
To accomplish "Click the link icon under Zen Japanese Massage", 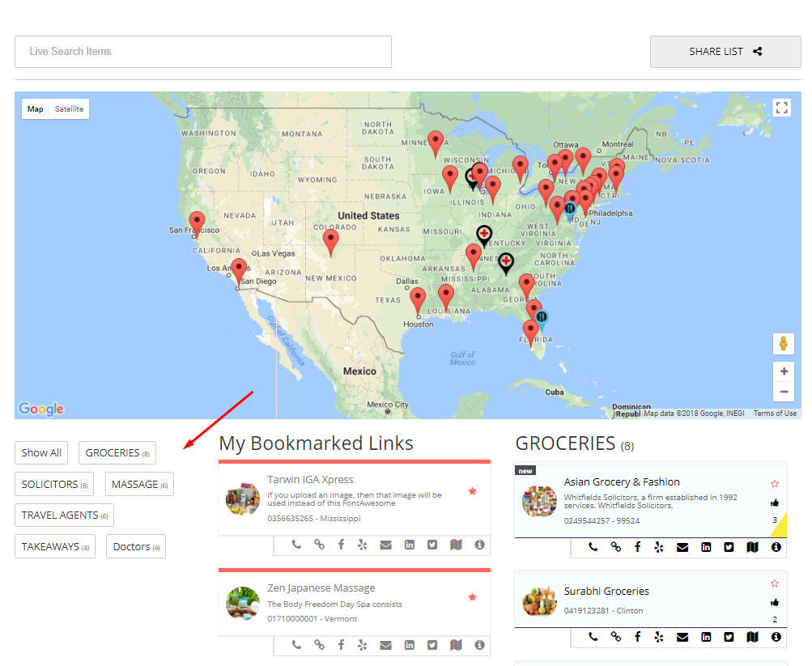I will point(320,645).
